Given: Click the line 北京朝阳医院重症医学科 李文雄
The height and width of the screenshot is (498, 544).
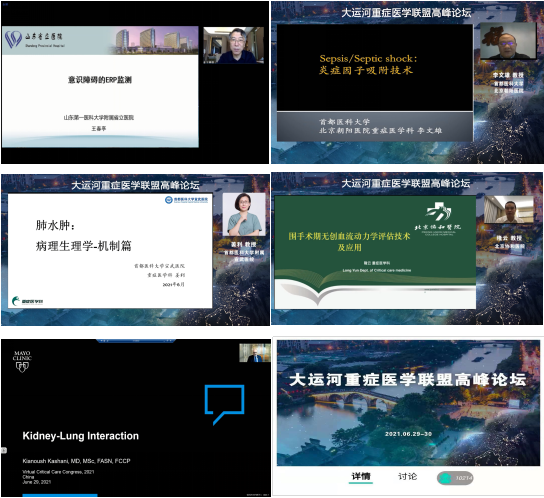Looking at the screenshot, I should tap(381, 131).
